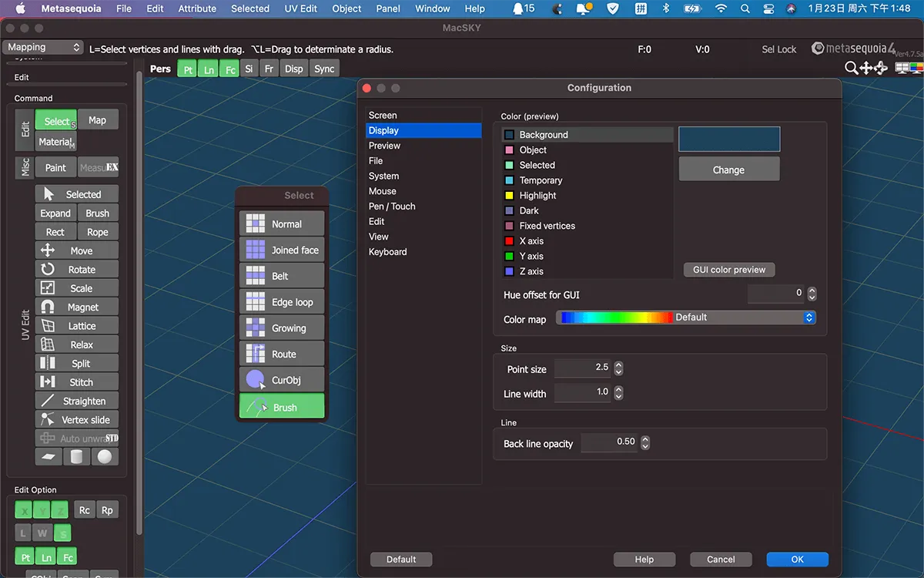Open the Color map dropdown
The image size is (924, 578).
point(685,318)
